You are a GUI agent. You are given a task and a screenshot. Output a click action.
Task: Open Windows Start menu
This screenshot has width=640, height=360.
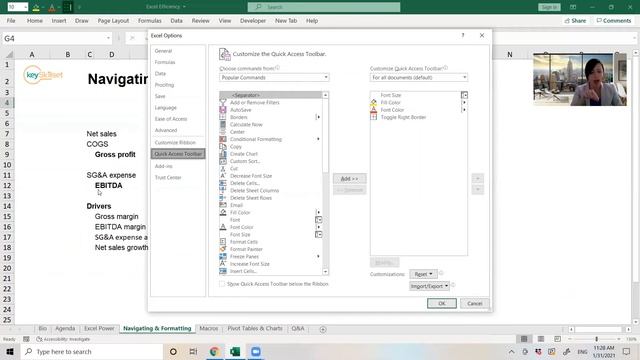pos(10,351)
